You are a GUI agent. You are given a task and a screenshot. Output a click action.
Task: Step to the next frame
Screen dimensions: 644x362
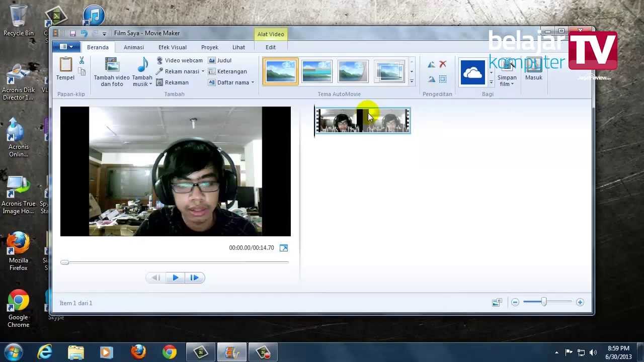tap(195, 278)
